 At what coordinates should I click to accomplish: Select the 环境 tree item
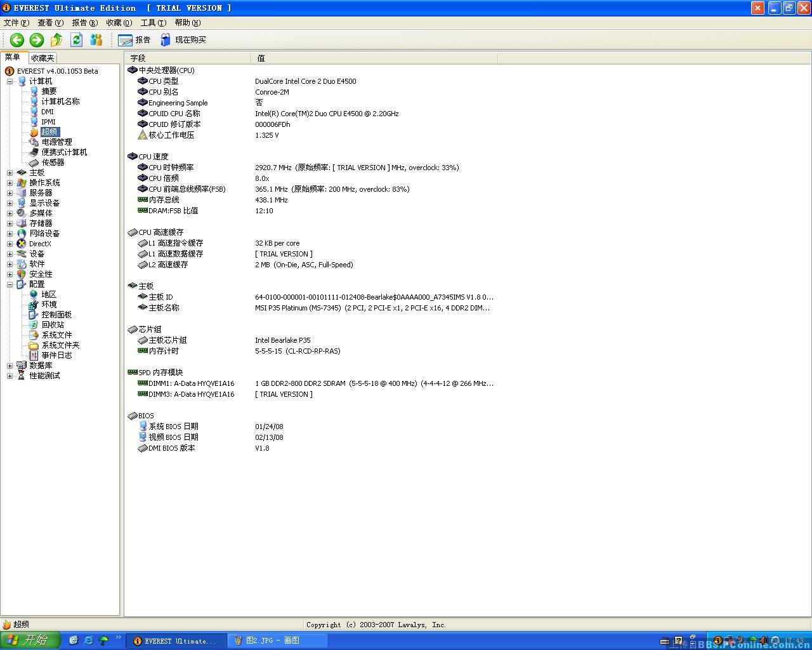49,305
